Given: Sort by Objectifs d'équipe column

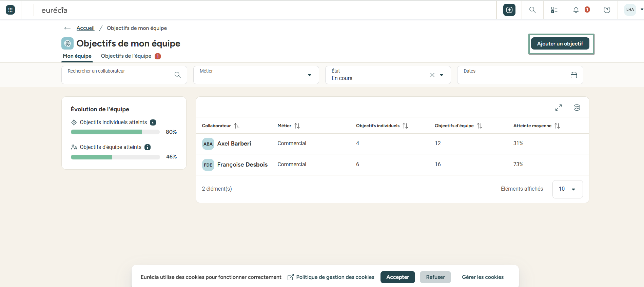Looking at the screenshot, I should [480, 126].
